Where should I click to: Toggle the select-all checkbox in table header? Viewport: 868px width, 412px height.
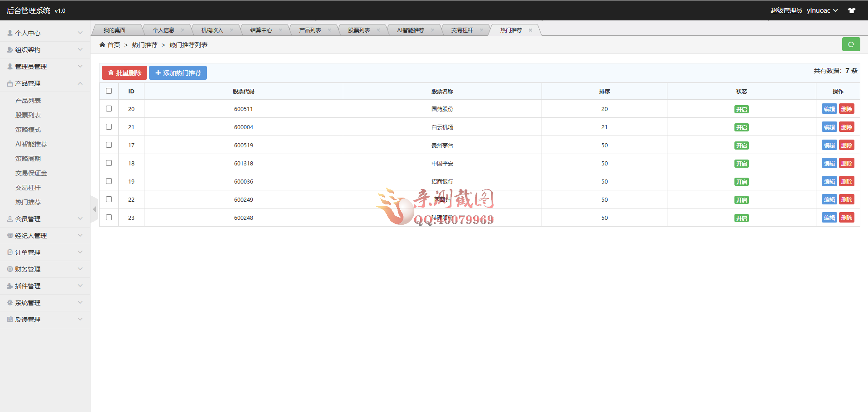(109, 91)
